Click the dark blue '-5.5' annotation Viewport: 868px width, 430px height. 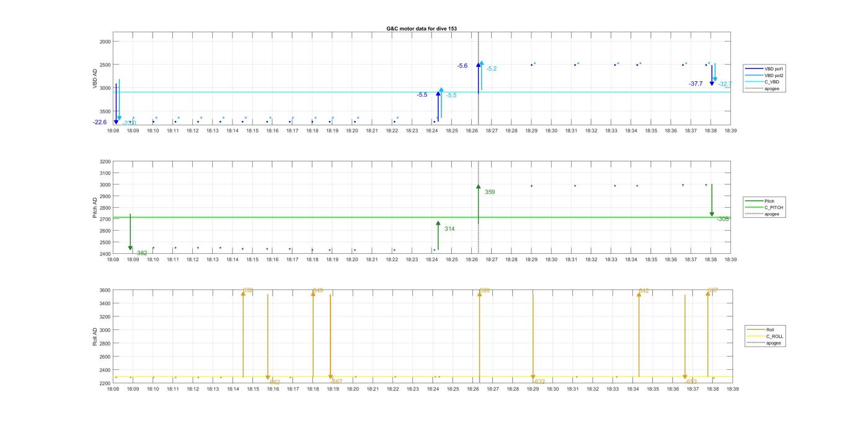point(422,95)
